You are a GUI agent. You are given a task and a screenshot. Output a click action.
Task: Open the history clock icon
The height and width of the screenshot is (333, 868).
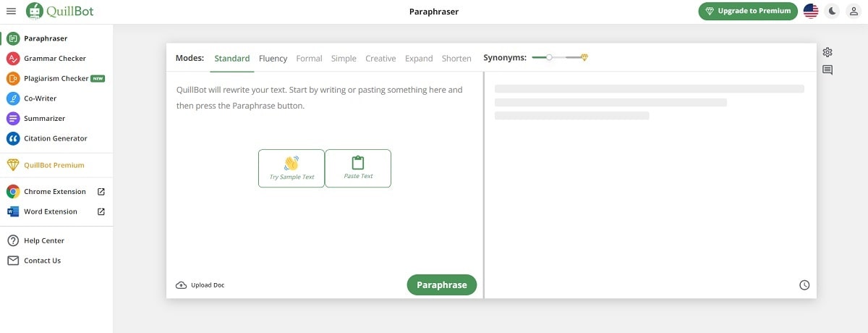click(804, 285)
